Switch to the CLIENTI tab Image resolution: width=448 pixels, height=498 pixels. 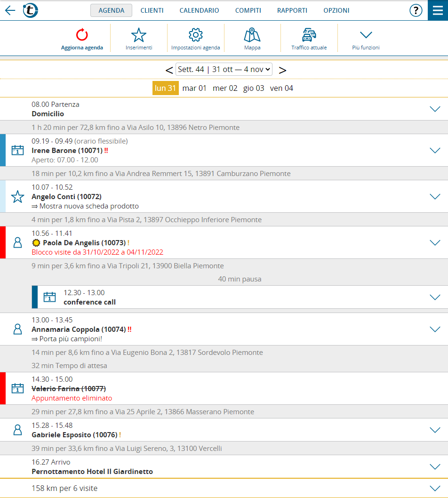(152, 10)
